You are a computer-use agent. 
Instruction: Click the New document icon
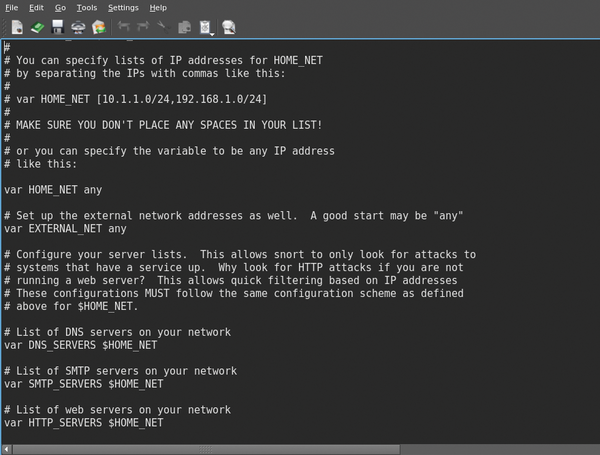click(17, 27)
